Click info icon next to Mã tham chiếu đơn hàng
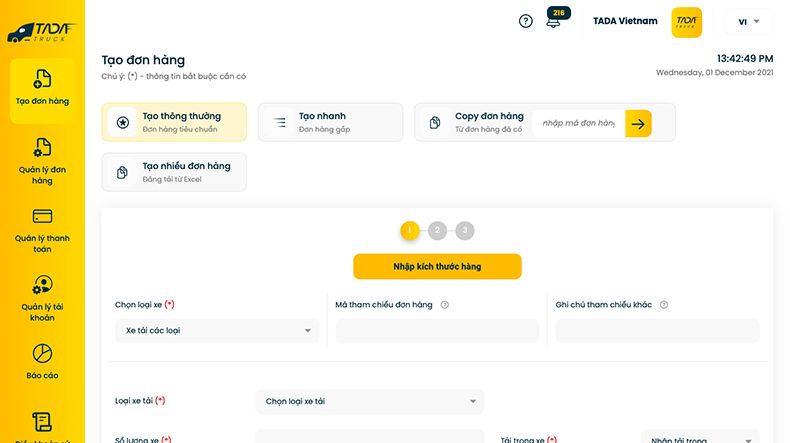 pos(444,305)
